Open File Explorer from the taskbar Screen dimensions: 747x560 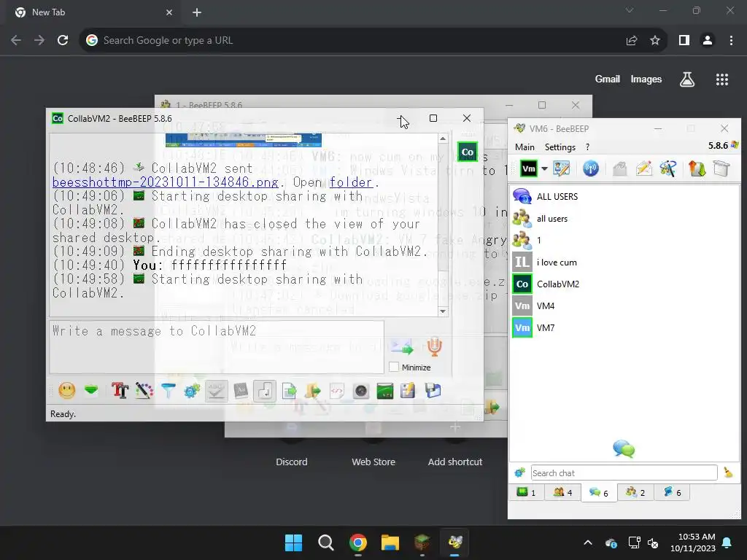coord(390,542)
